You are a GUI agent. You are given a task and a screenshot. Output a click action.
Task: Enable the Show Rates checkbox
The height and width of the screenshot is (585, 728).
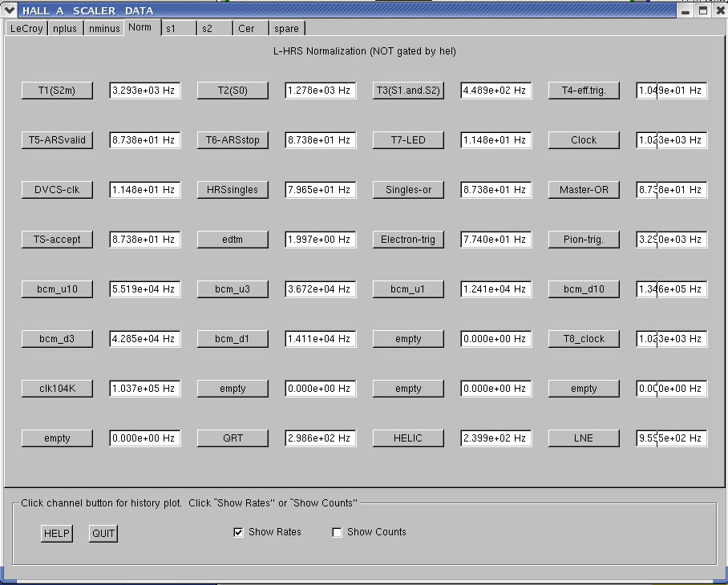pos(238,532)
